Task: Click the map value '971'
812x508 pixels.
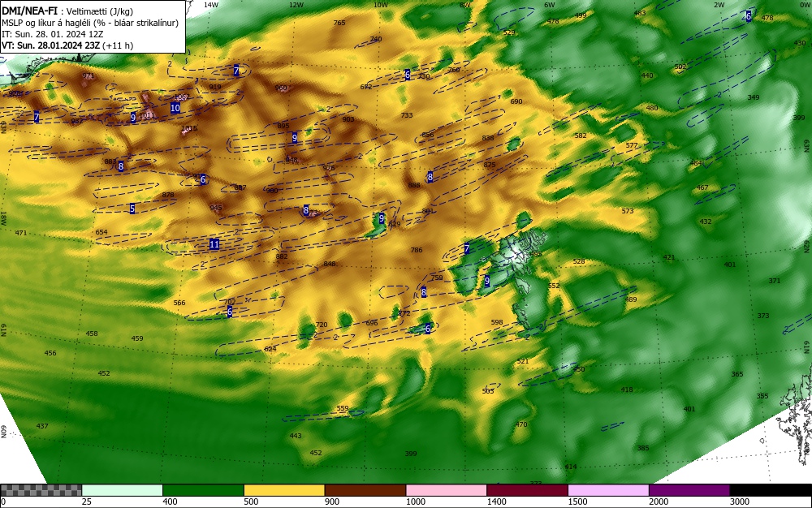Action: click(x=88, y=76)
